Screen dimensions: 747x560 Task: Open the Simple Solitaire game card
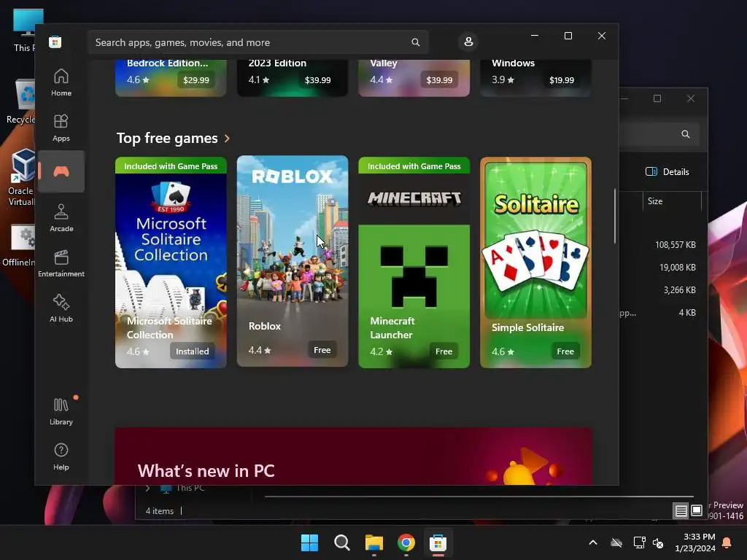pyautogui.click(x=535, y=262)
